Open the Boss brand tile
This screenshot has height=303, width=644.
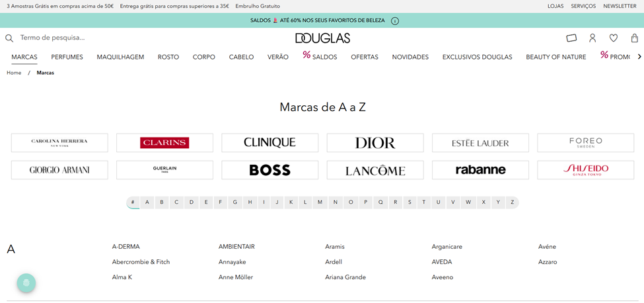[x=270, y=170]
